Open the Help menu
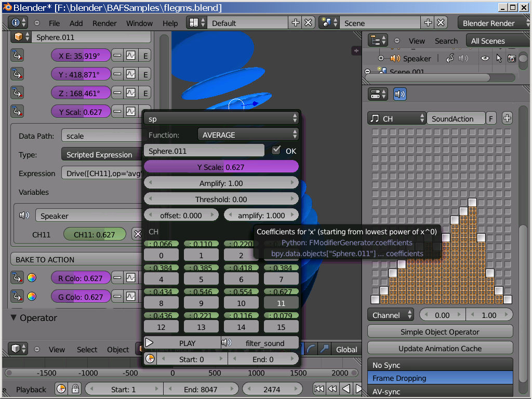This screenshot has width=532, height=399. point(170,23)
